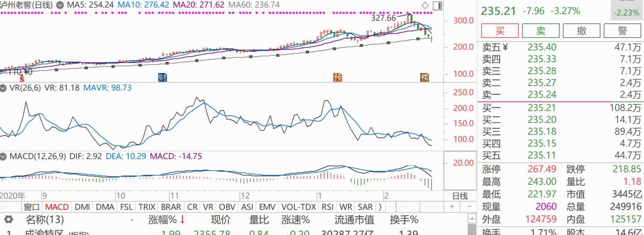Image resolution: width=644 pixels, height=235 pixels.
Task: Open the MACD(12,26,9) indicator dropdown circle
Action: pyautogui.click(x=4, y=156)
